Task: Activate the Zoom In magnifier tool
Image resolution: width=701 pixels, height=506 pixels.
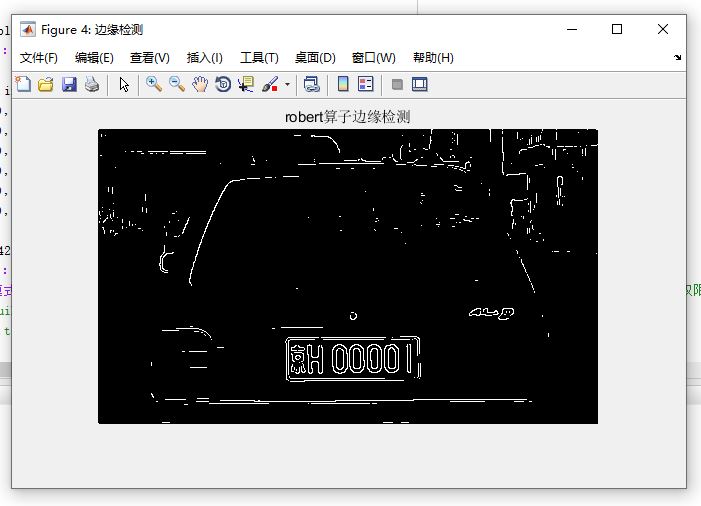Action: [154, 84]
